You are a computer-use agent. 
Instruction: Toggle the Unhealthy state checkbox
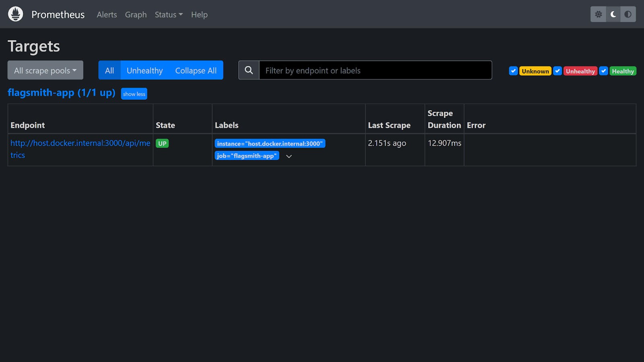(557, 71)
